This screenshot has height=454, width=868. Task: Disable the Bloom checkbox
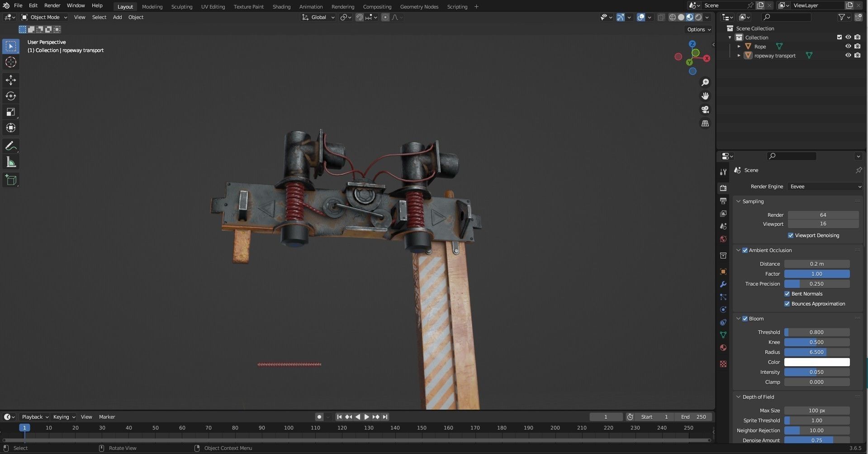click(745, 319)
